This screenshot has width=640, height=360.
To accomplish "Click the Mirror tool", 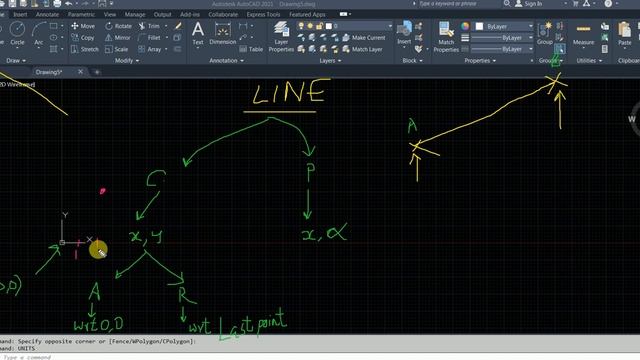I will (x=118, y=38).
